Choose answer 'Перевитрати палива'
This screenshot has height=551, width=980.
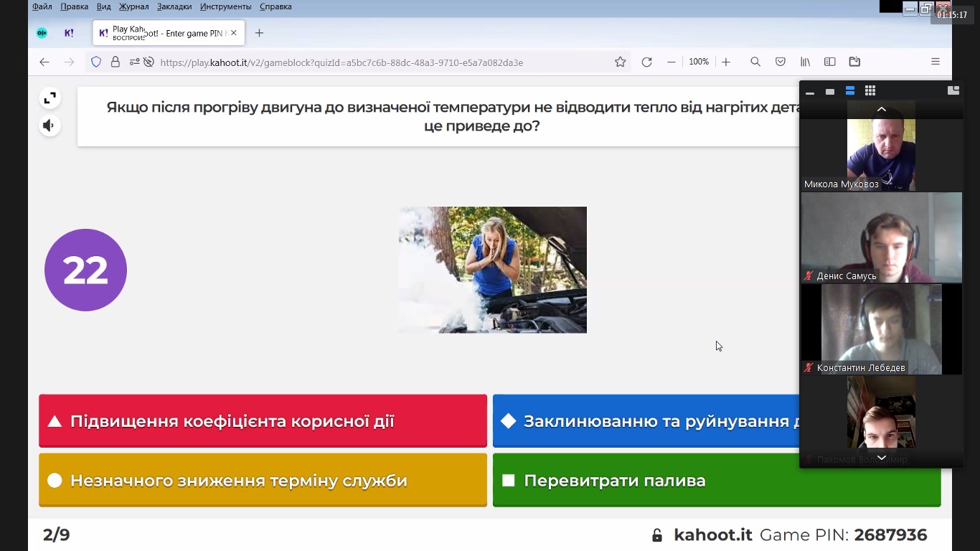point(716,481)
